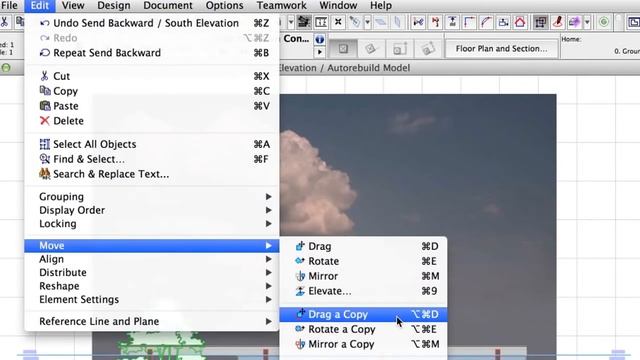Expand the Locking submenu
The width and height of the screenshot is (640, 360).
tap(152, 224)
